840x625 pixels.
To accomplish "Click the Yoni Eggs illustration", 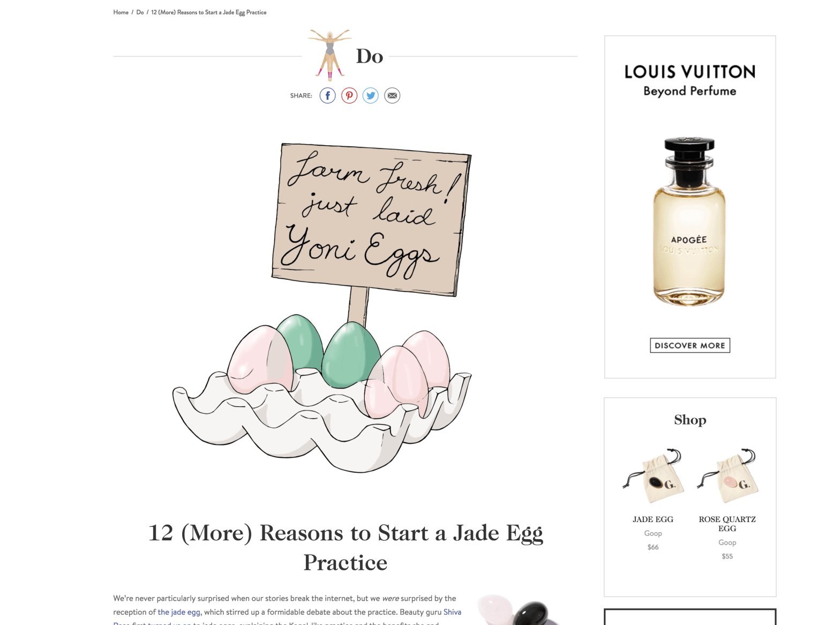I will [x=323, y=308].
